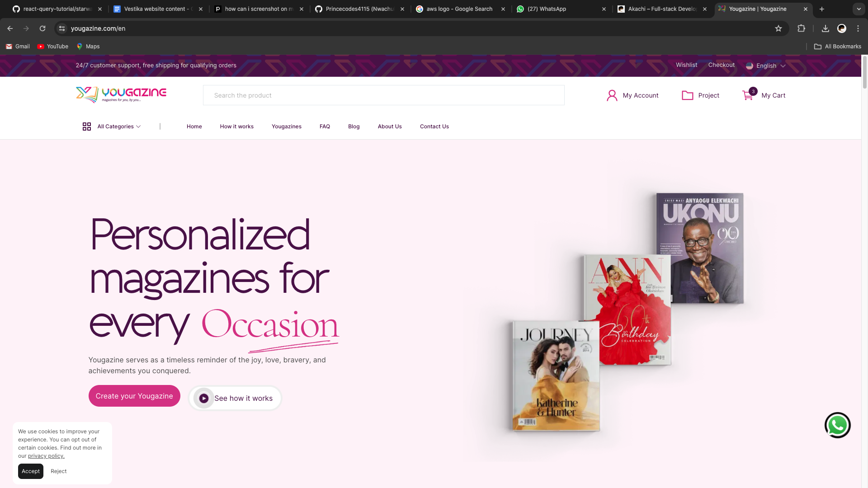Expand All Categories dropdown
The image size is (868, 488).
tap(138, 127)
